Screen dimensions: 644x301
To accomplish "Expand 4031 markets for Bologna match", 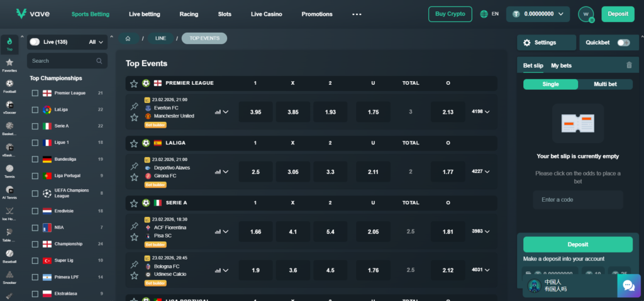I will click(480, 270).
